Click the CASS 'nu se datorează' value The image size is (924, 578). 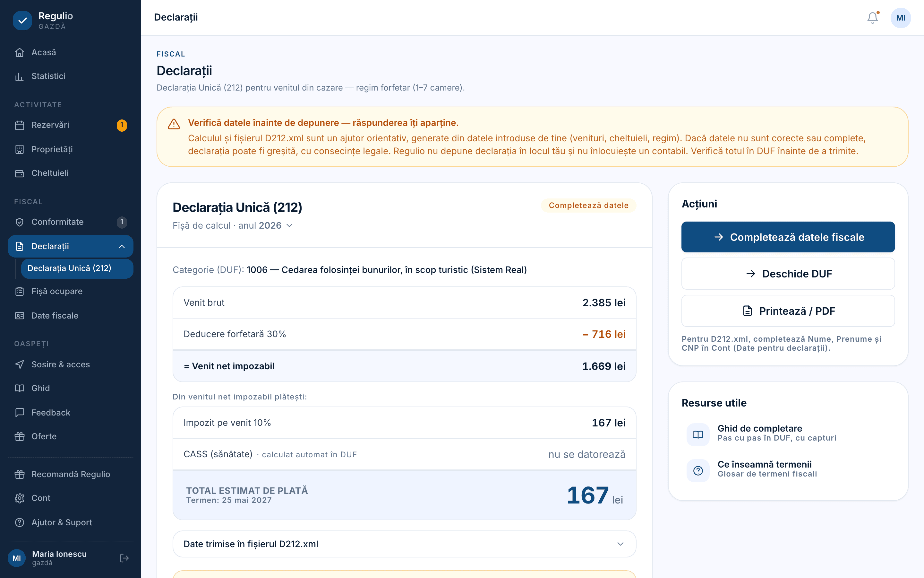[587, 454]
